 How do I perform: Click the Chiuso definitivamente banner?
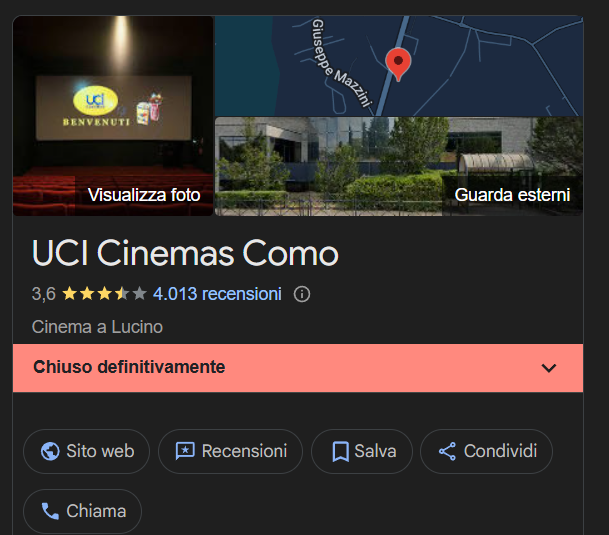(x=298, y=368)
